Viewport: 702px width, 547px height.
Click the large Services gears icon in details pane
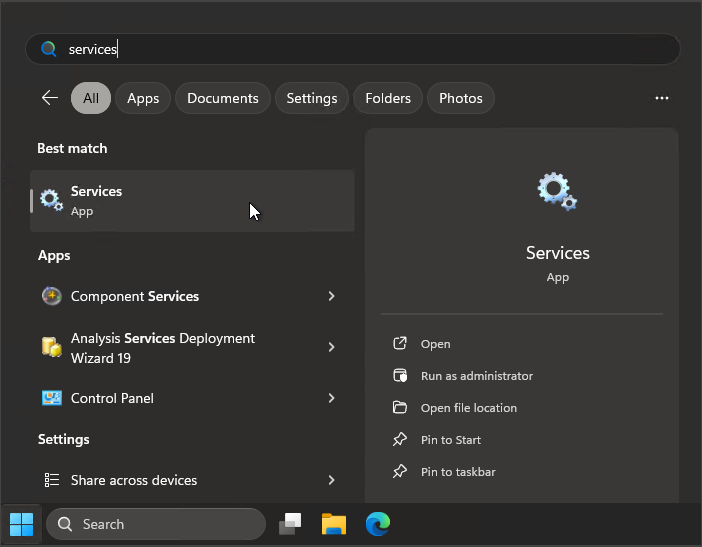tap(557, 192)
